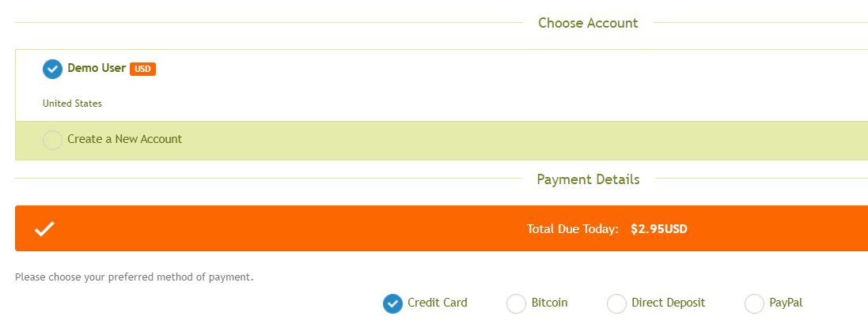Click the white checkmark icon in orange banner
Screen dimensions: 868x320
click(44, 229)
